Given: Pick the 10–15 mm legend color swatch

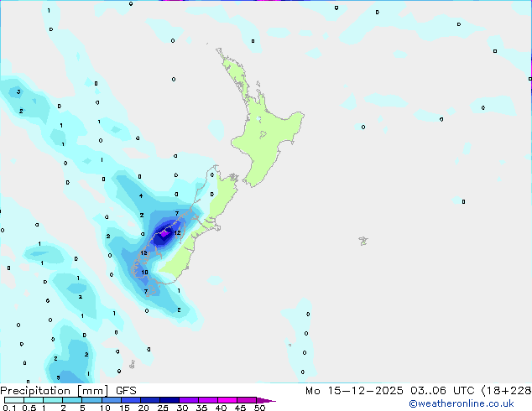Looking at the screenshot, I should point(111,400).
